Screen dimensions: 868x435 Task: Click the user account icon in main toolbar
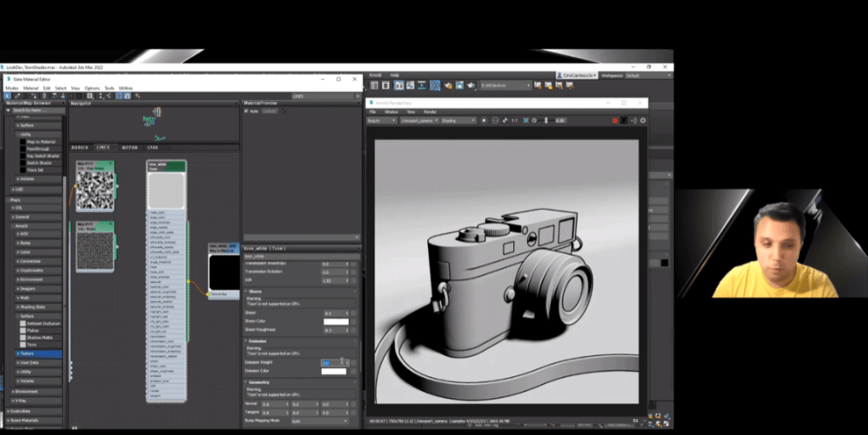pyautogui.click(x=560, y=76)
